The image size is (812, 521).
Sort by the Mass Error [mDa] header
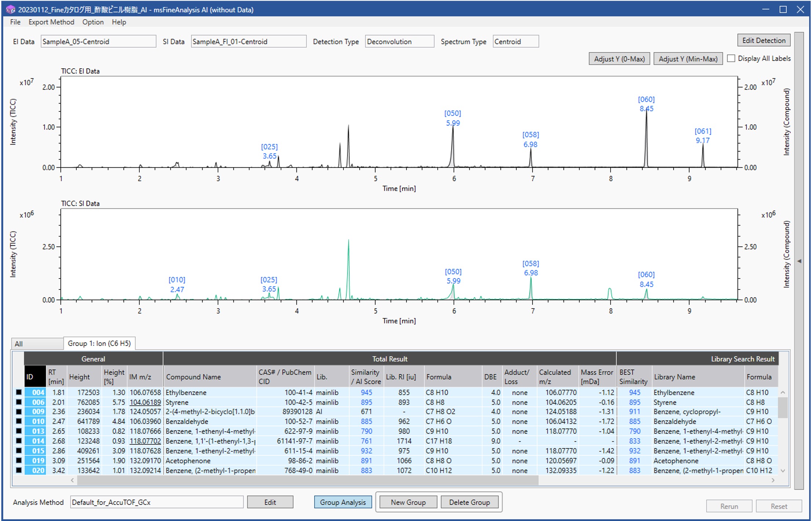click(x=597, y=376)
